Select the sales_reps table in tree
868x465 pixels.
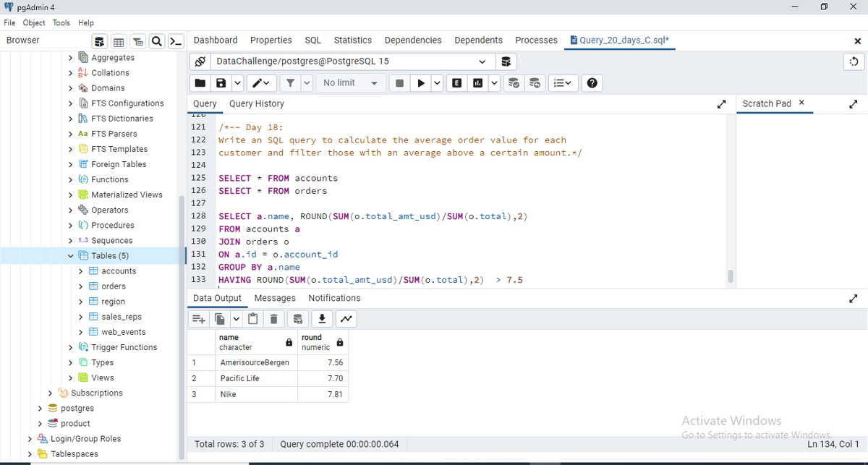[122, 317]
